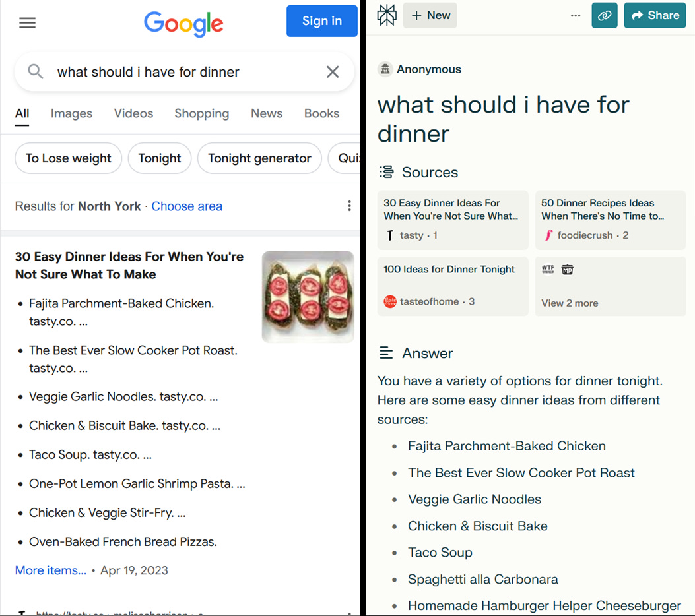Select the Tonight suggestion chip
The width and height of the screenshot is (695, 616).
(160, 158)
